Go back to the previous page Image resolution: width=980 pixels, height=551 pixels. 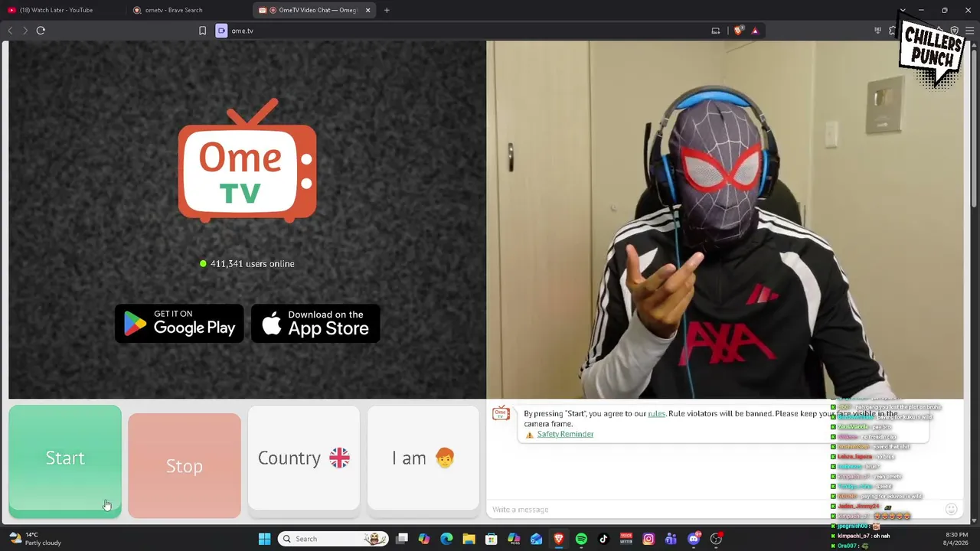pyautogui.click(x=10, y=31)
